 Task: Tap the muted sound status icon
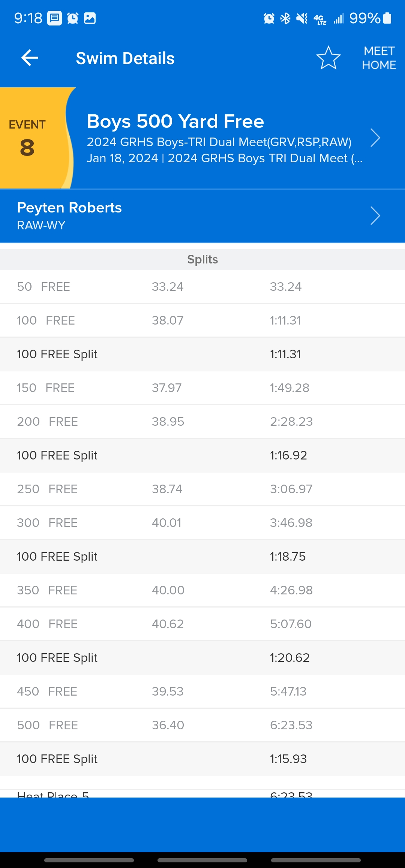(x=302, y=18)
